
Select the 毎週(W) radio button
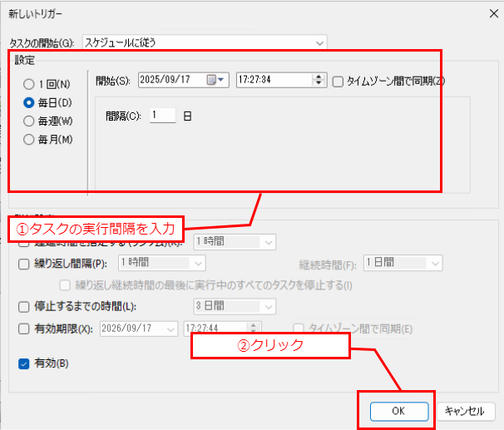(x=29, y=121)
